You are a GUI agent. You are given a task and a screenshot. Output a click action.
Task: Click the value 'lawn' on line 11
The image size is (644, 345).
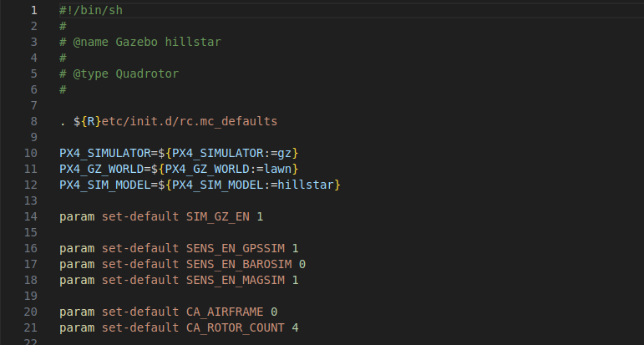pyautogui.click(x=277, y=169)
